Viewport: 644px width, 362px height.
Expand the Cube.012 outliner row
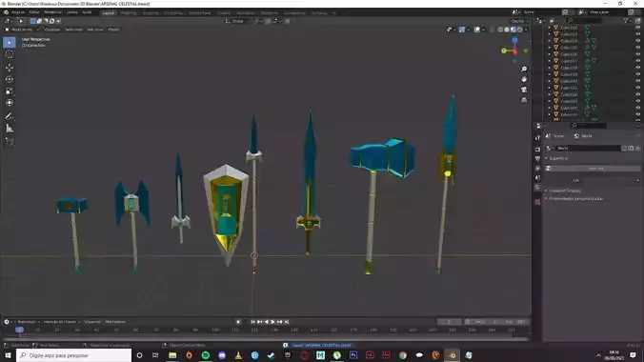[550, 28]
